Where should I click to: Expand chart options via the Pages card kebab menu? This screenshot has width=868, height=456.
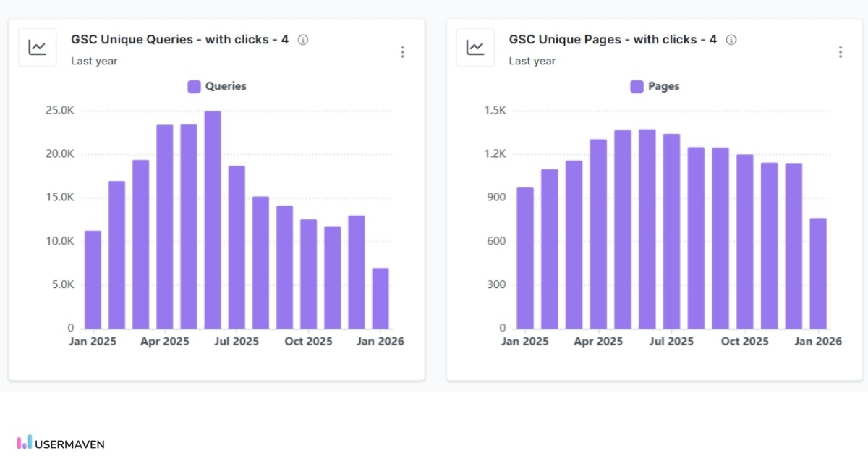[841, 51]
